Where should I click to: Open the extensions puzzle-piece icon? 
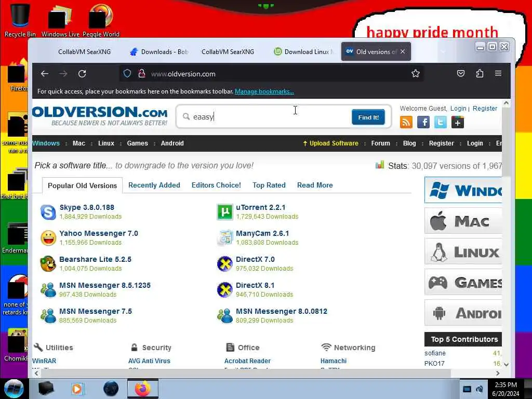[x=480, y=73]
